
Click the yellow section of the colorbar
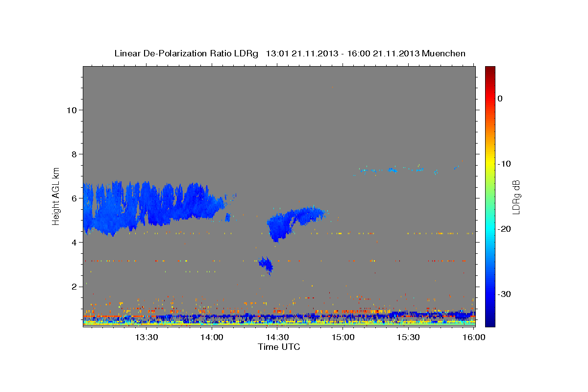(490, 162)
